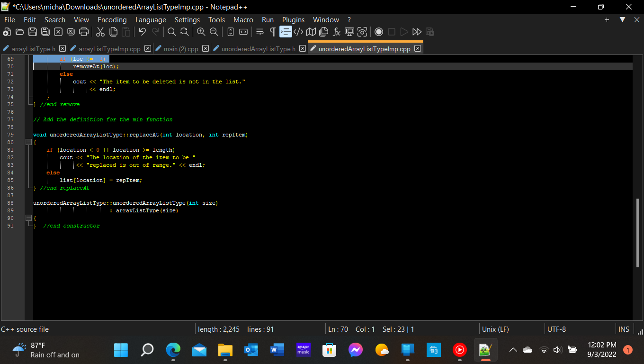
Task: Open the Function List panel
Action: [337, 32]
